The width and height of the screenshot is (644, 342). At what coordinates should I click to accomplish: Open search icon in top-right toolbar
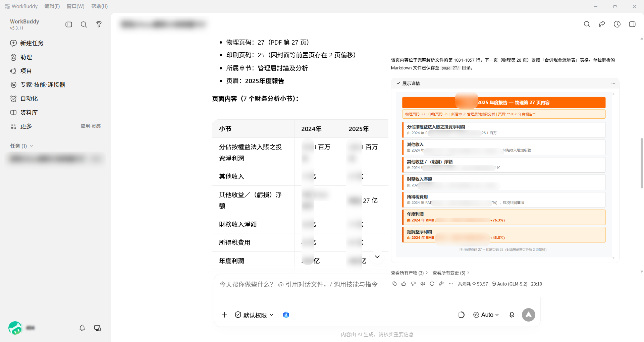click(x=587, y=24)
